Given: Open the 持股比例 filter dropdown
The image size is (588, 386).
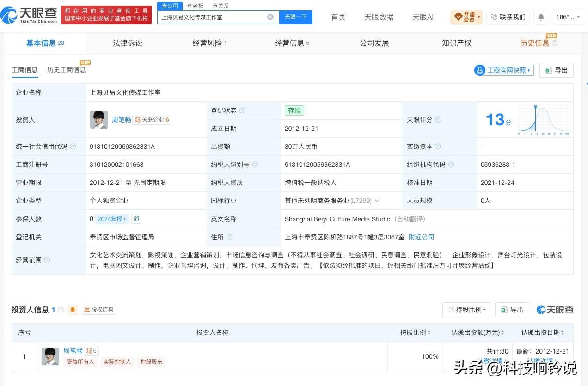Looking at the screenshot, I should click(467, 310).
